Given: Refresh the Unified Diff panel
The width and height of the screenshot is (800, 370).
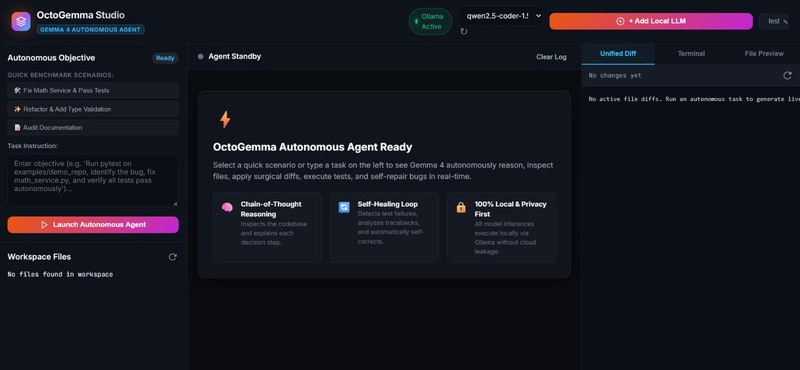Looking at the screenshot, I should point(787,76).
